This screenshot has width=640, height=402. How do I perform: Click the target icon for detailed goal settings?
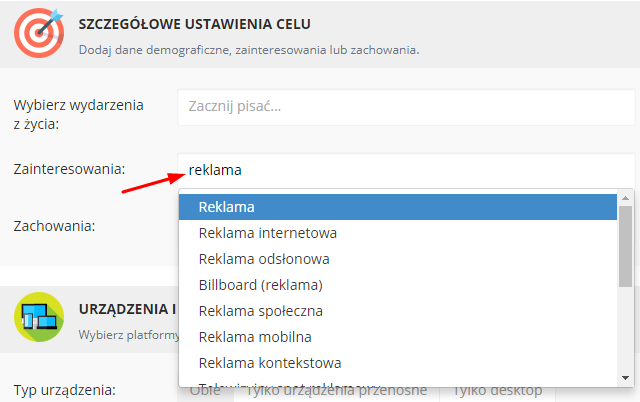point(39,30)
